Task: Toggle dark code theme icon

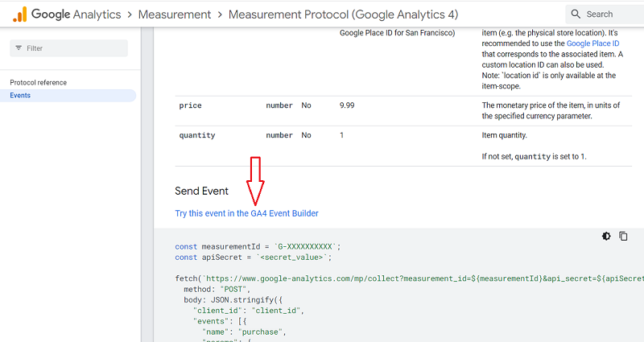Action: coord(606,236)
